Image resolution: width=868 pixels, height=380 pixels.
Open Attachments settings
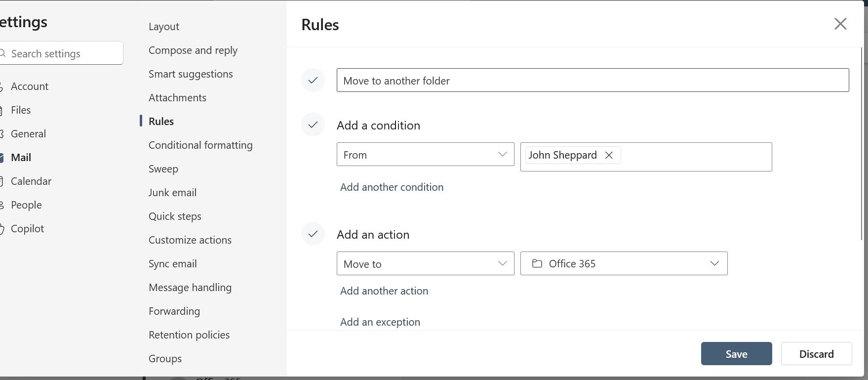point(177,98)
